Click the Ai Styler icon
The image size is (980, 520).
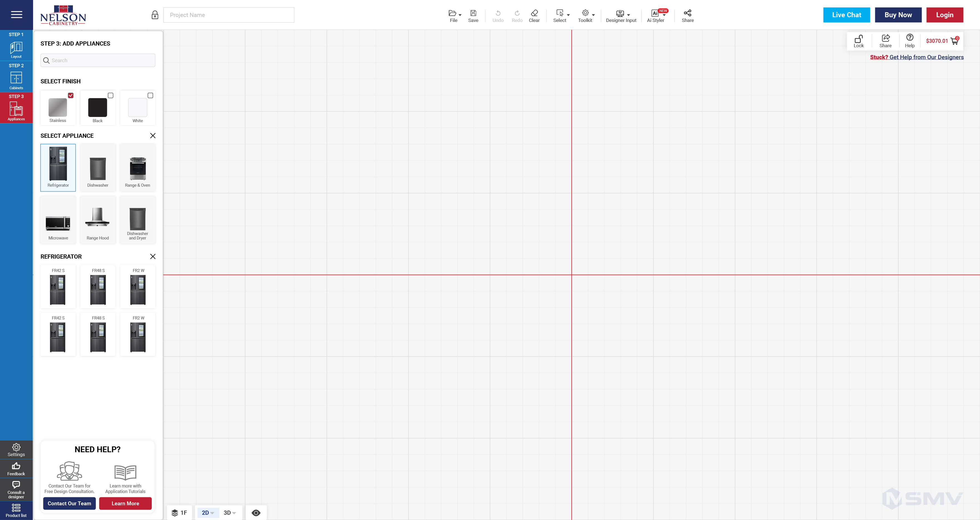[x=655, y=13]
